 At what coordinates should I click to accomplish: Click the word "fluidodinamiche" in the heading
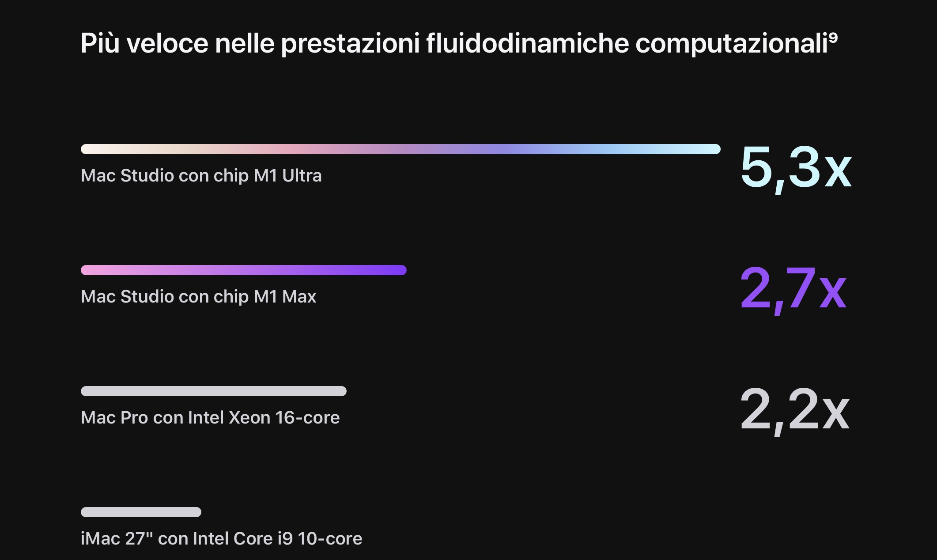(527, 44)
